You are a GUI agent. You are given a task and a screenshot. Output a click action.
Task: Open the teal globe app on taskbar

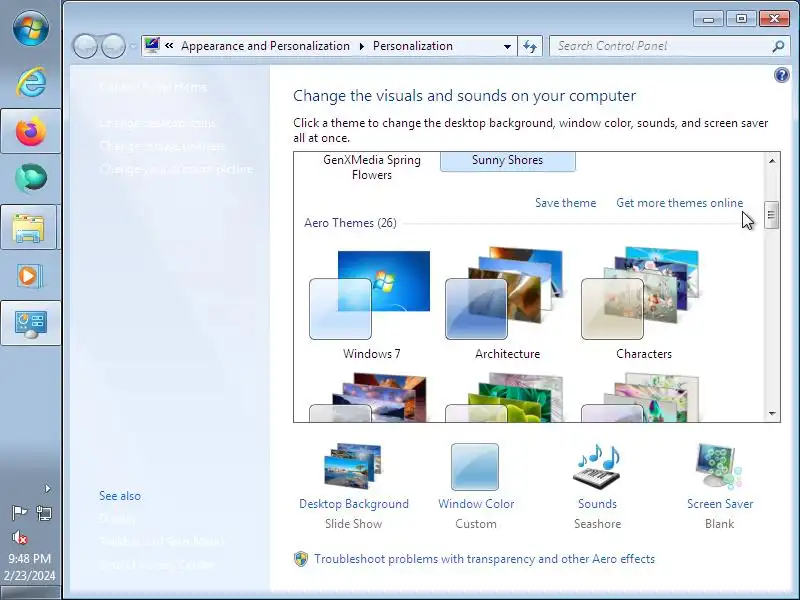pyautogui.click(x=31, y=179)
